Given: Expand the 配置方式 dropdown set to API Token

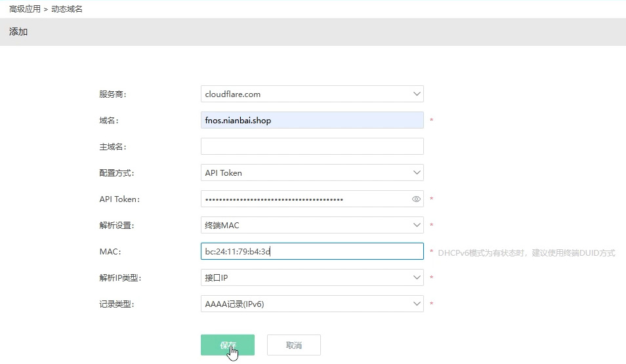Looking at the screenshot, I should [312, 172].
